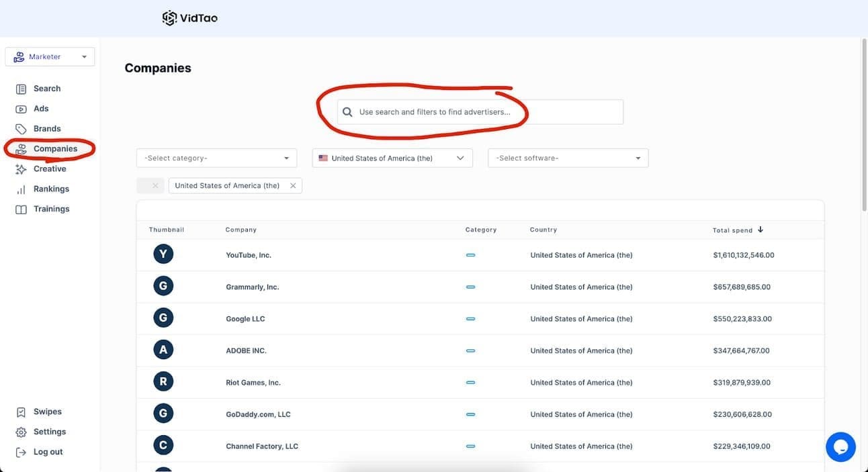Open the Grammarly, Inc. company link
868x472 pixels.
point(252,287)
